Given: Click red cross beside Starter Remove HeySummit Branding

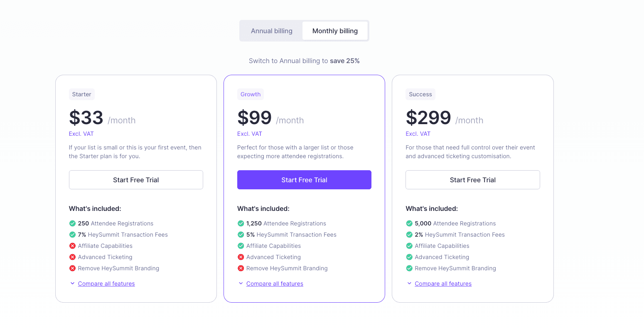Looking at the screenshot, I should pyautogui.click(x=72, y=268).
